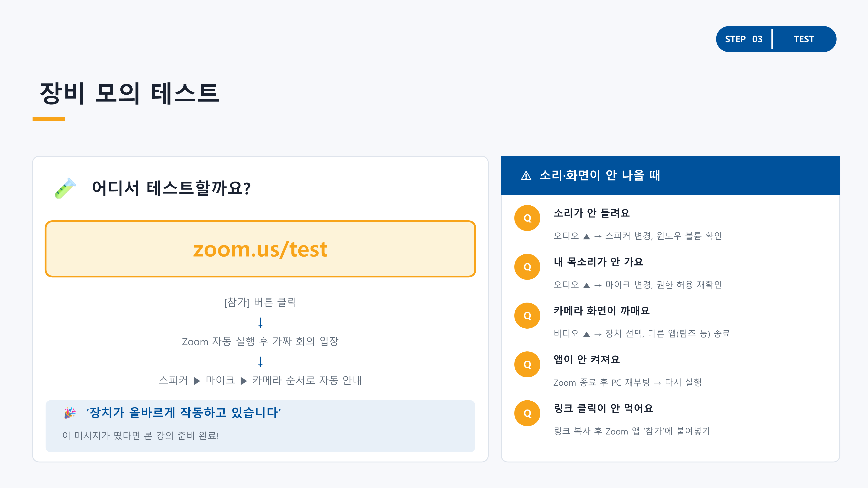This screenshot has width=868, height=488.
Task: Click the answer Zoom 종료 후 PC 재부팅 → 다시 실행
Action: (x=627, y=382)
